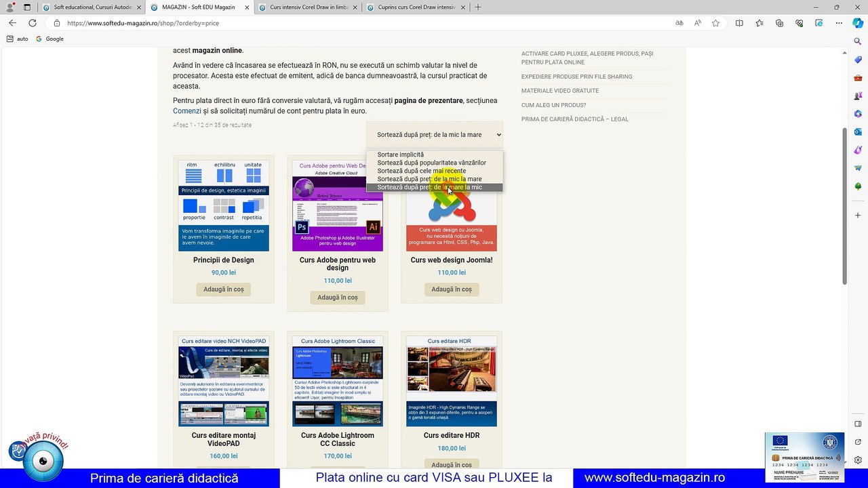Open the Translate page icon in address bar

[x=679, y=23]
